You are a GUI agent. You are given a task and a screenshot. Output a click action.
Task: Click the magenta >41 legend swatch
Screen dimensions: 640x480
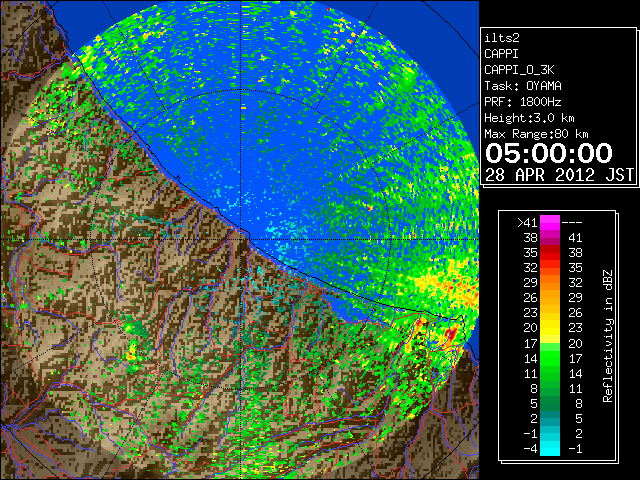550,222
